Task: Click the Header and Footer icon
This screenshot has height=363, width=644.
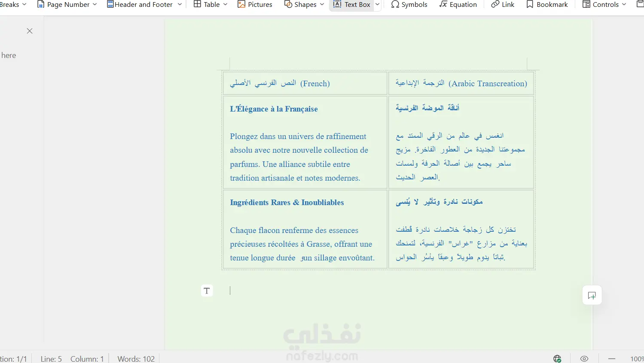Action: click(110, 4)
